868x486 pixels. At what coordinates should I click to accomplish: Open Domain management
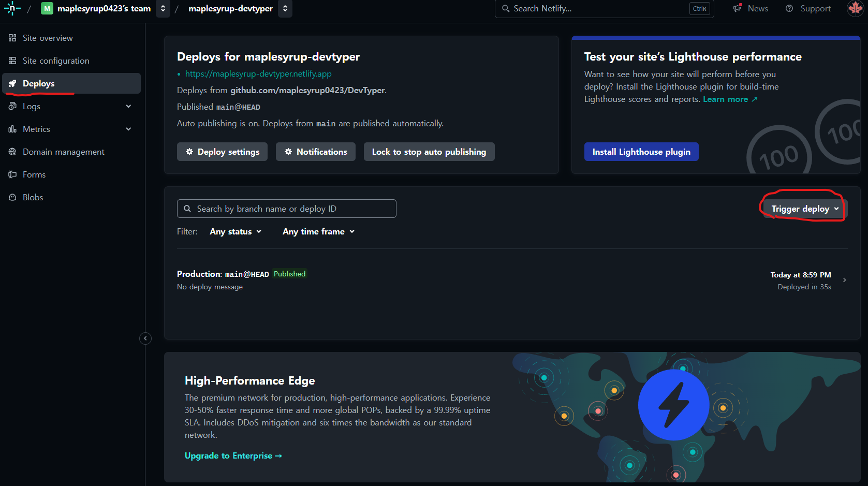click(x=71, y=152)
